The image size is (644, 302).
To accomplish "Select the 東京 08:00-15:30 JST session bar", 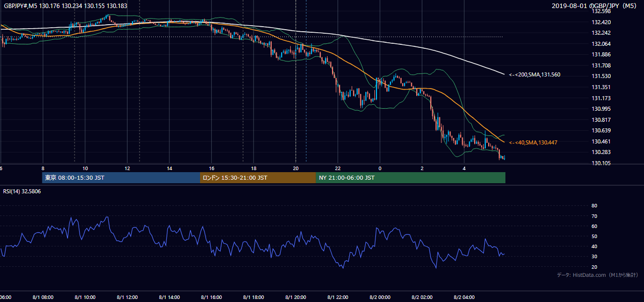I will 121,178.
